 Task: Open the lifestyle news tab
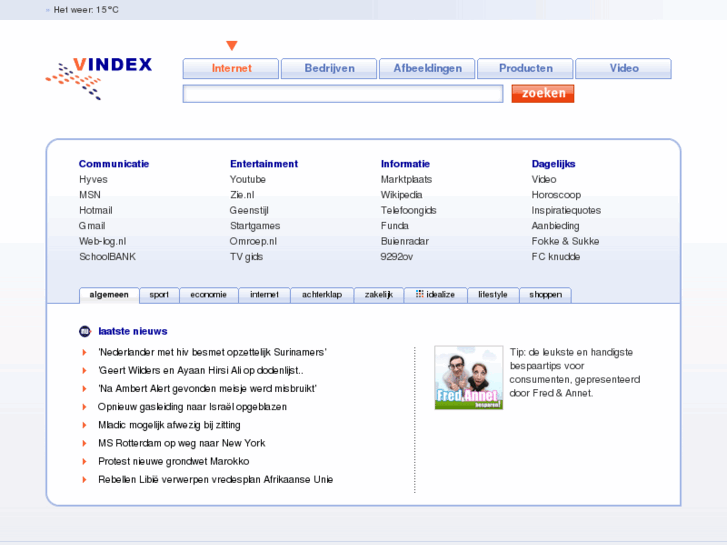point(493,295)
